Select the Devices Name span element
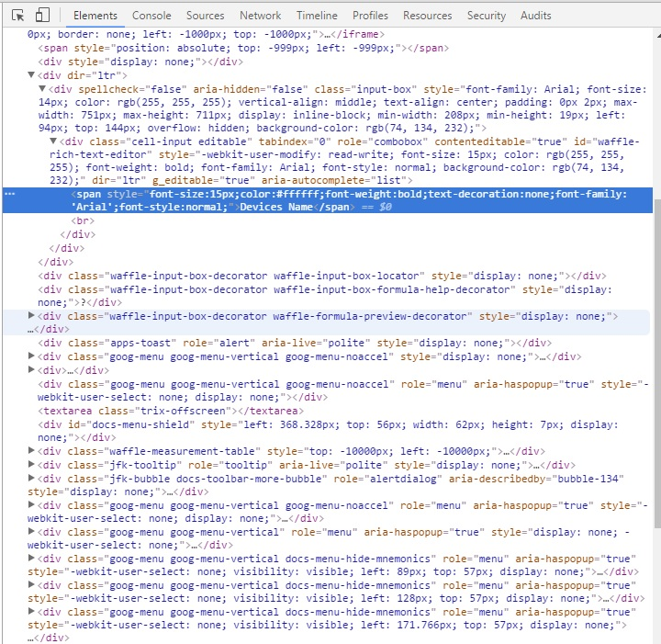 (x=328, y=200)
